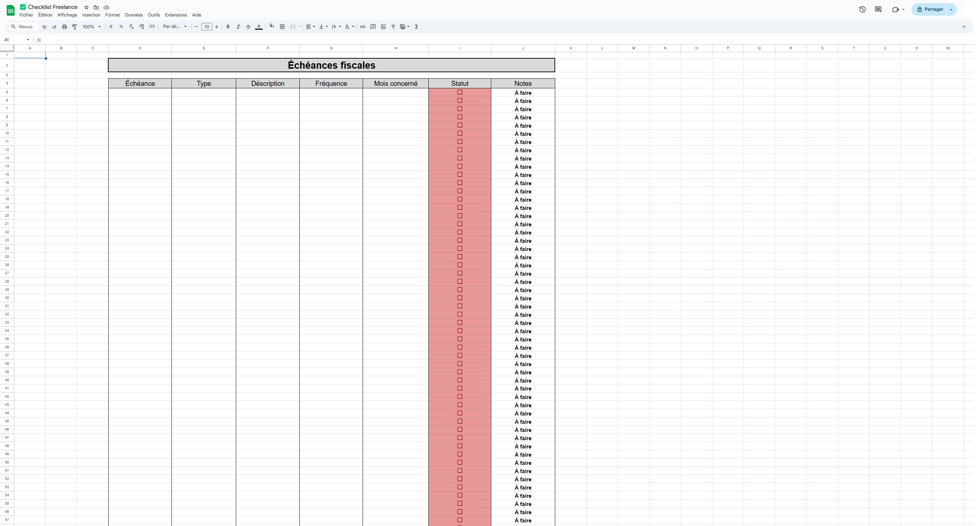Screen dimensions: 980x526
Task: Redo the last undone action
Action: (54, 27)
